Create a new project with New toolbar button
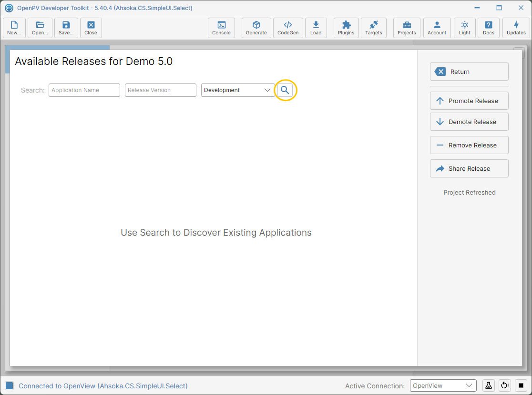 point(14,28)
